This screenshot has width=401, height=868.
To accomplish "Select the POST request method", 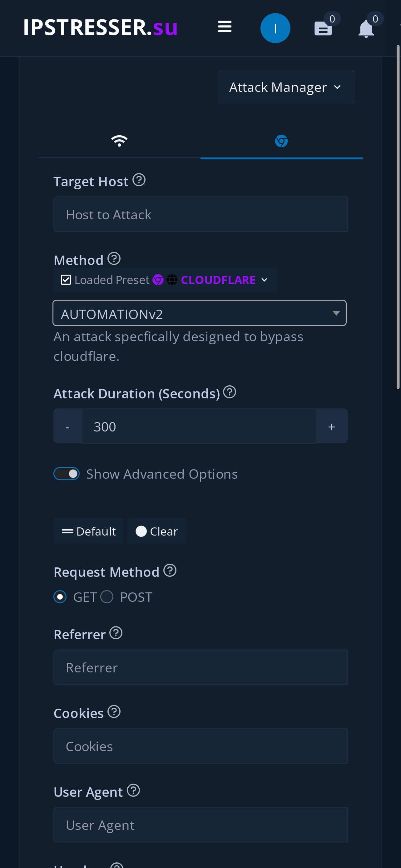I will click(107, 596).
